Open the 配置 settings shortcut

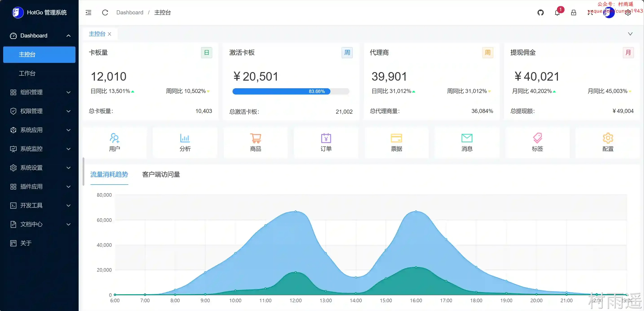click(x=608, y=143)
